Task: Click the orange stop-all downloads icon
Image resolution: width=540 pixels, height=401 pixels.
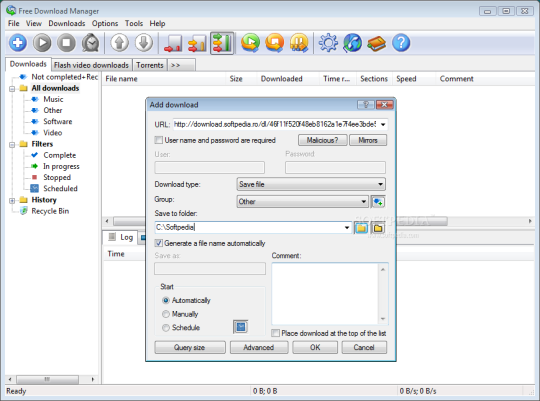Action: point(275,43)
